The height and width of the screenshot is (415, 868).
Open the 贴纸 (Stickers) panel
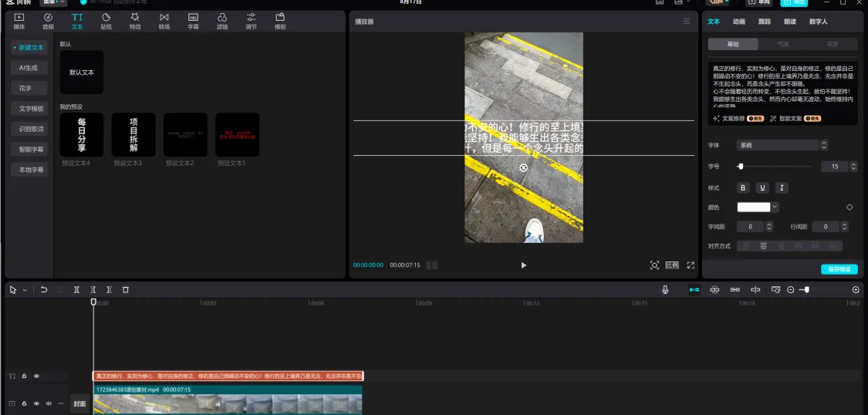pyautogui.click(x=106, y=21)
